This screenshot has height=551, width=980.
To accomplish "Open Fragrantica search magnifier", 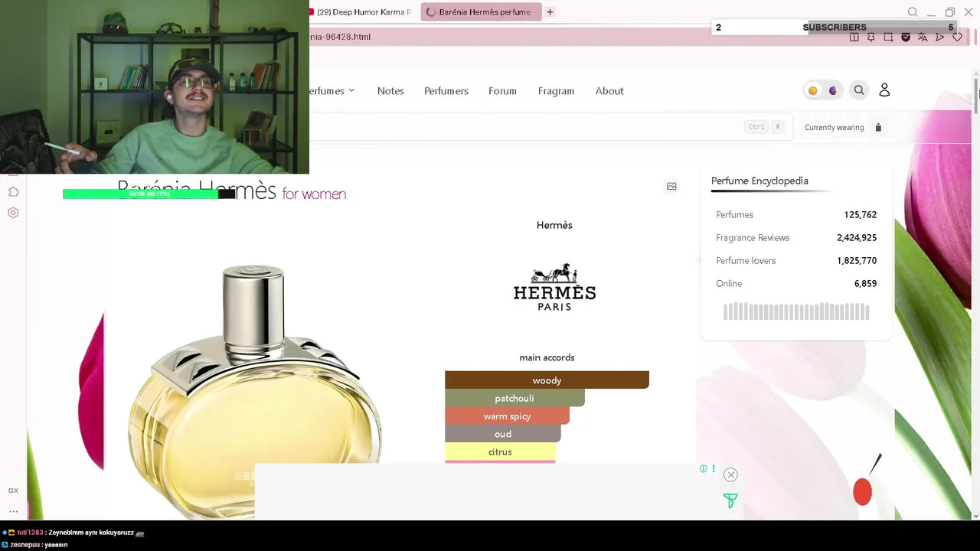I will (859, 90).
